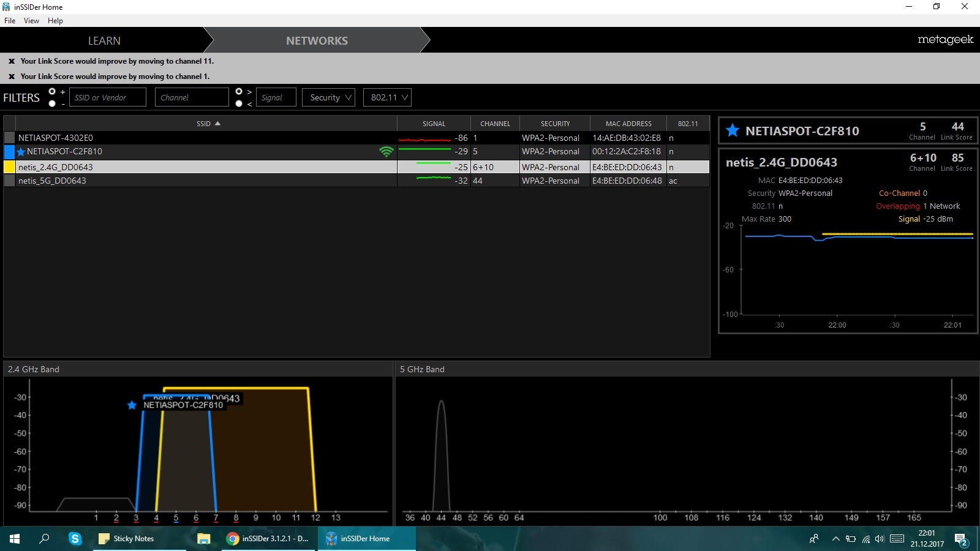This screenshot has height=551, width=980.
Task: Click the NETIASPOT-4302E0 color swatch
Action: tap(9, 138)
